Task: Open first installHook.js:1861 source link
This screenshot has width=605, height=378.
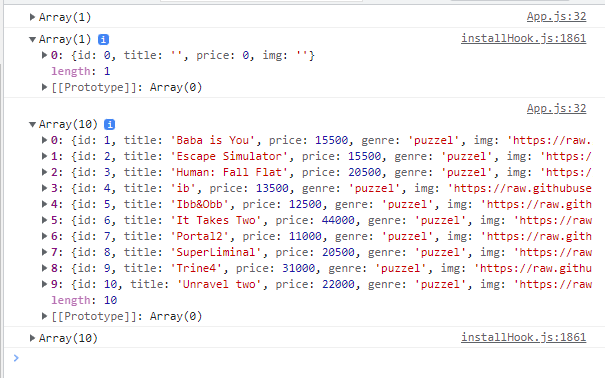Action: [524, 39]
